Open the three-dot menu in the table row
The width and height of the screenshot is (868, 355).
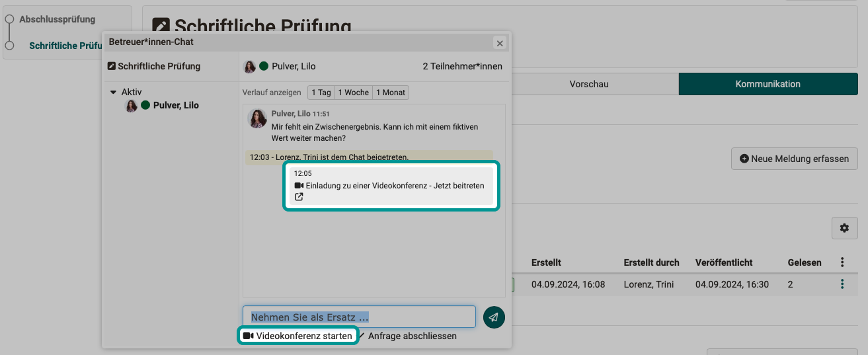tap(842, 284)
